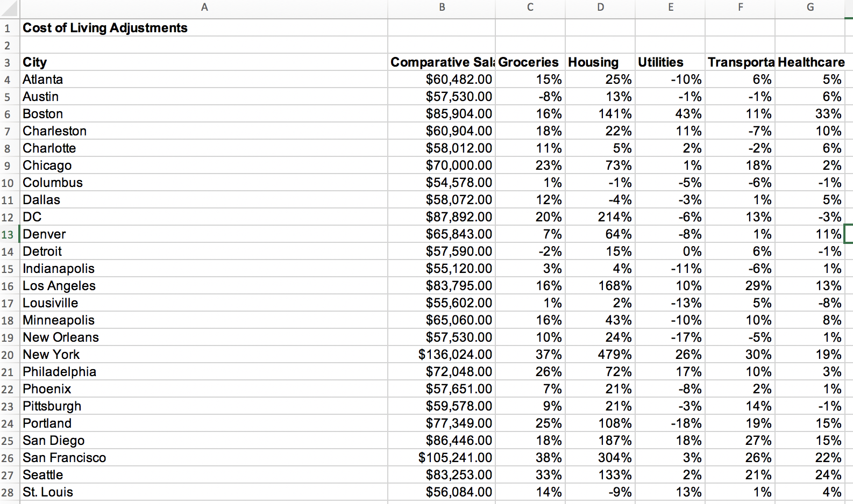This screenshot has width=853, height=504.
Task: Select the Cost of Living Adjustments title cell
Action: [x=204, y=28]
